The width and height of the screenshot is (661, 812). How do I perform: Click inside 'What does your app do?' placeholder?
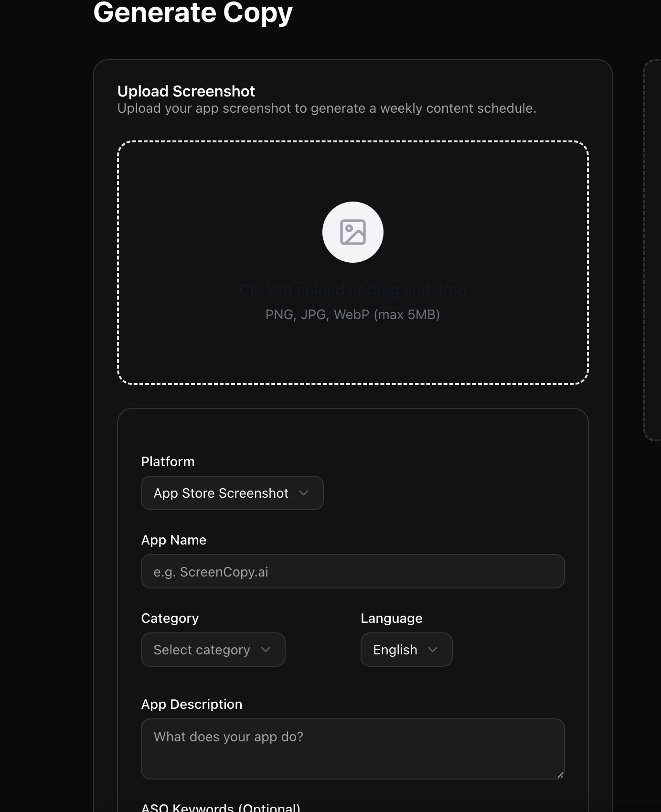click(228, 737)
